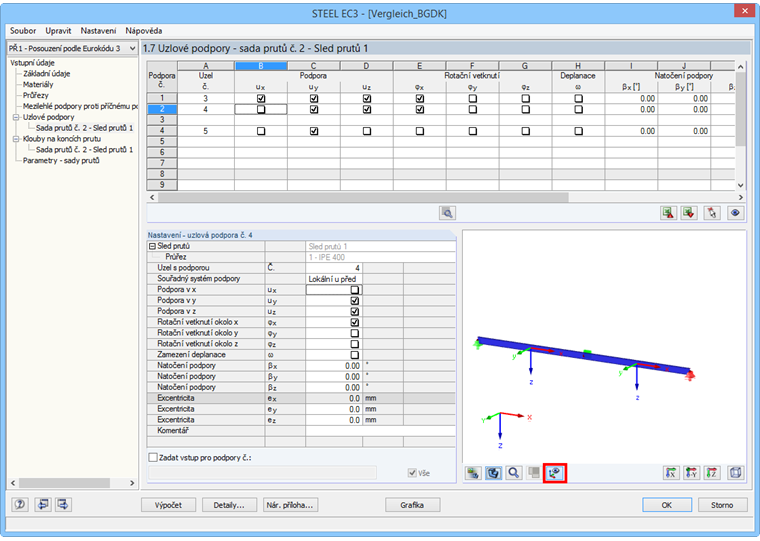Confirm with the OK button
Image resolution: width=760 pixels, height=541 pixels.
[667, 505]
